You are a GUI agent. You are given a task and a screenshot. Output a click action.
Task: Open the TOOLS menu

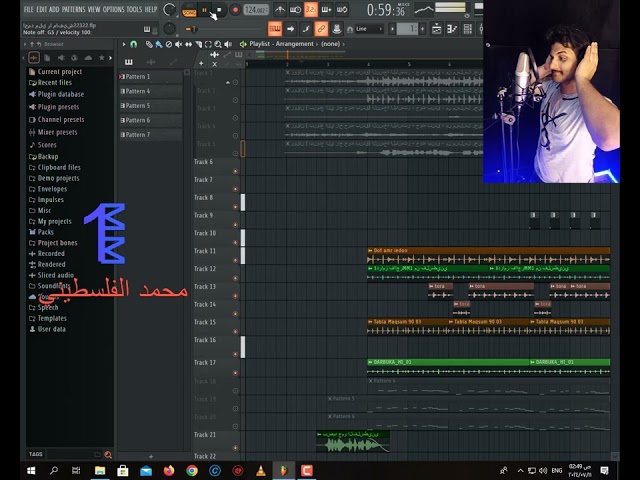(134, 9)
